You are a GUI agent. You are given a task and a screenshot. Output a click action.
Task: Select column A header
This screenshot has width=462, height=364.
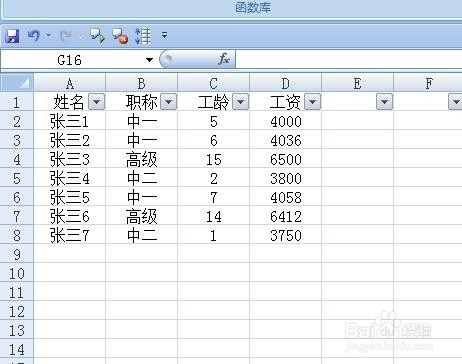tap(70, 83)
